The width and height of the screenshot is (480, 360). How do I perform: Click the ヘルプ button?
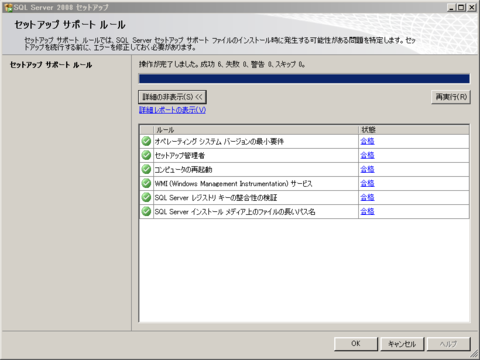pos(449,344)
